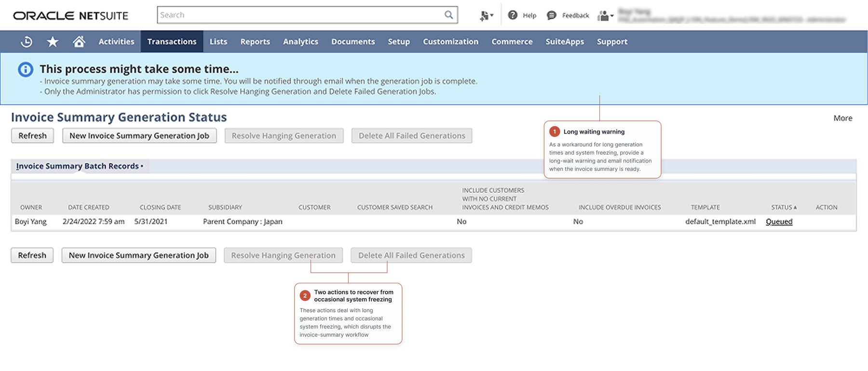
Task: Sort by the Date Created column header
Action: click(x=89, y=207)
